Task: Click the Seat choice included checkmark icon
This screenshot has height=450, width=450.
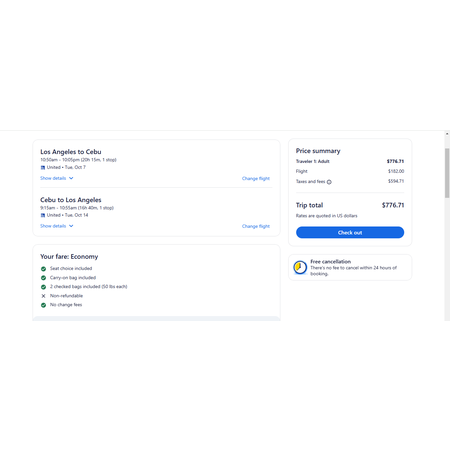Action: (43, 269)
